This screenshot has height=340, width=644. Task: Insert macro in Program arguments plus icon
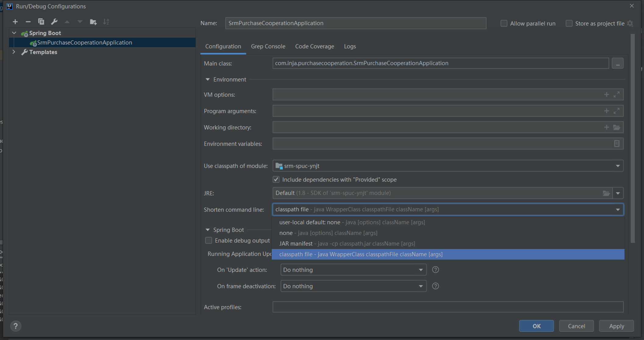(x=607, y=111)
